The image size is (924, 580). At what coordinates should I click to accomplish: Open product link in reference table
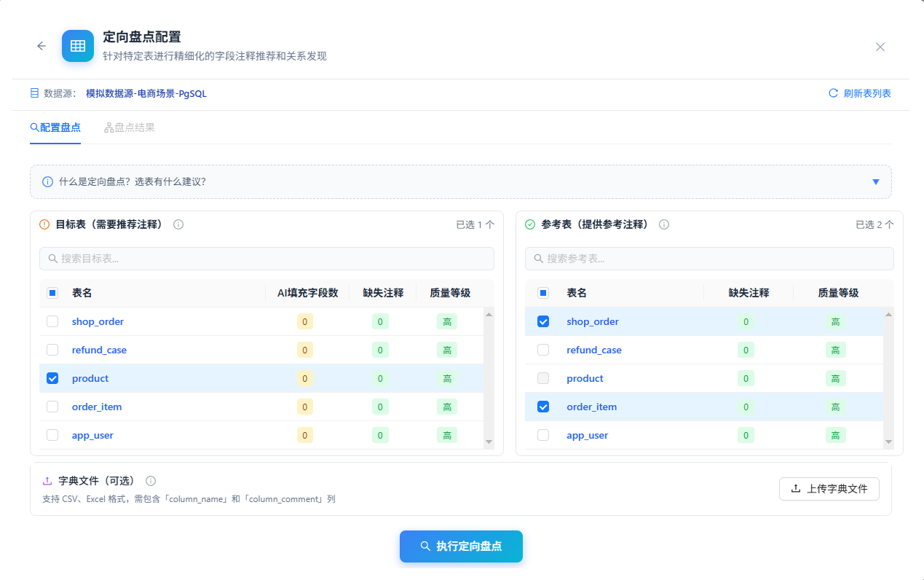pyautogui.click(x=585, y=378)
